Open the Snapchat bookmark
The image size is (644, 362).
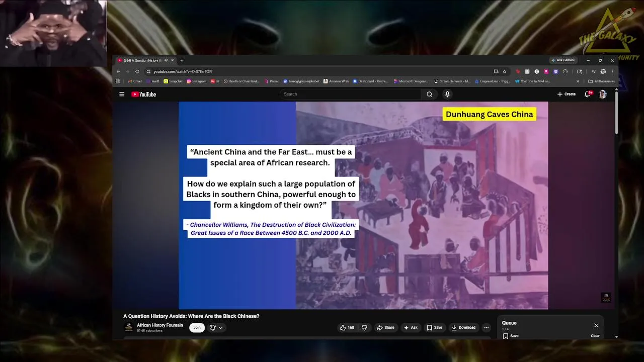pos(173,81)
